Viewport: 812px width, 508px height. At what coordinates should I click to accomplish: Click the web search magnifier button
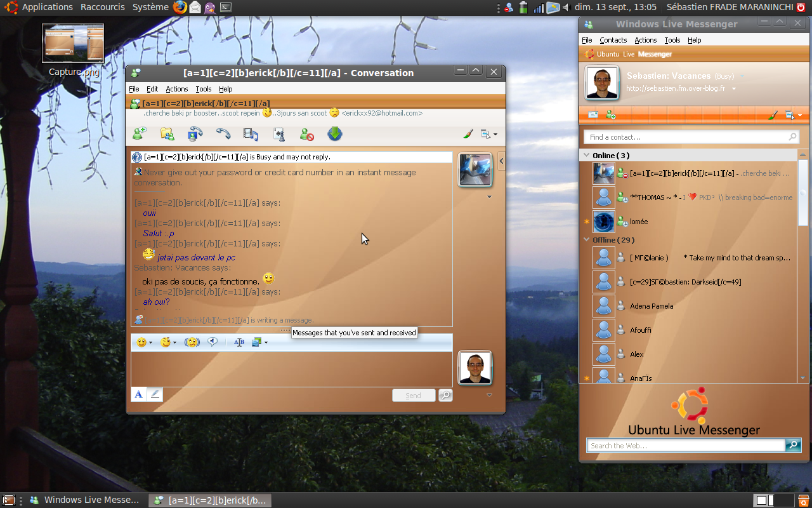click(x=793, y=446)
